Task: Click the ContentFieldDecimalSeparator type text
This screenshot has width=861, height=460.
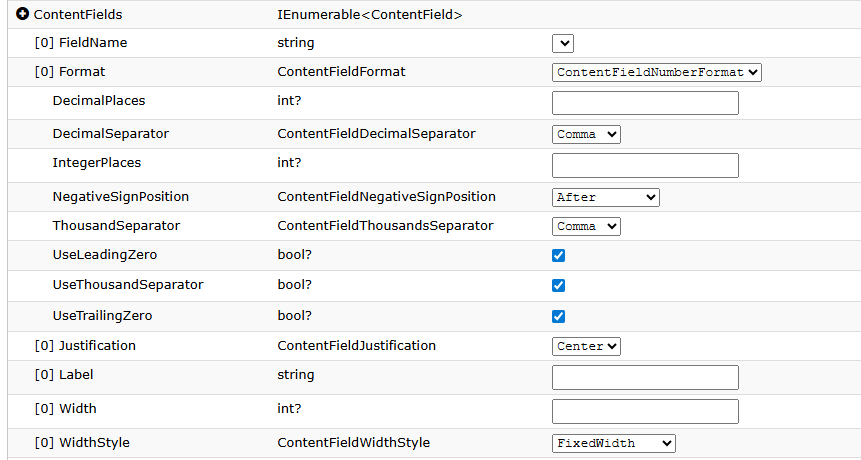Action: click(x=376, y=134)
